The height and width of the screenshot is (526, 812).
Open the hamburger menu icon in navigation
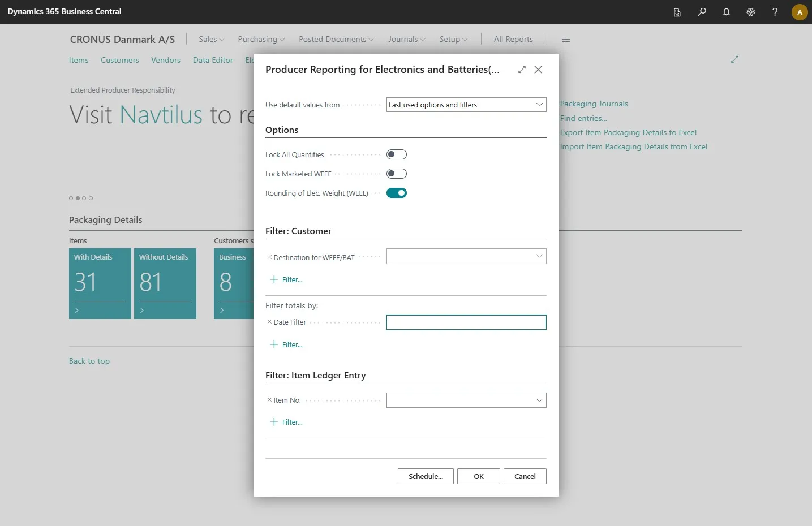[x=566, y=39]
